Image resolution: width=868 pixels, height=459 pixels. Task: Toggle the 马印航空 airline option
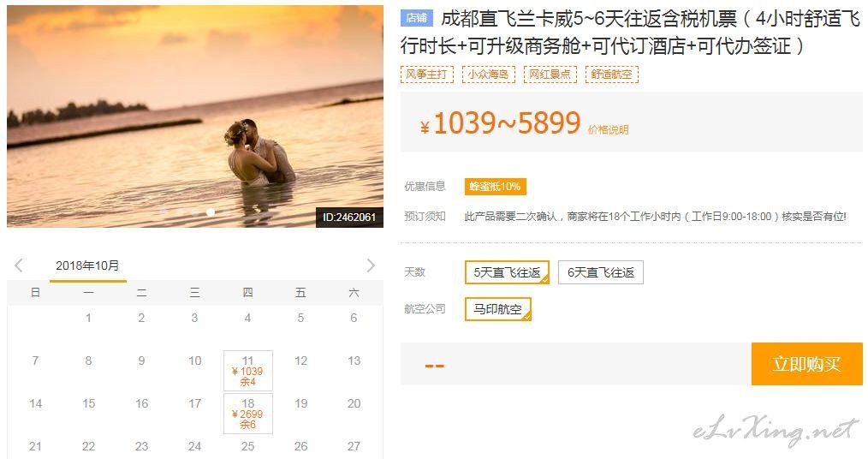[497, 309]
